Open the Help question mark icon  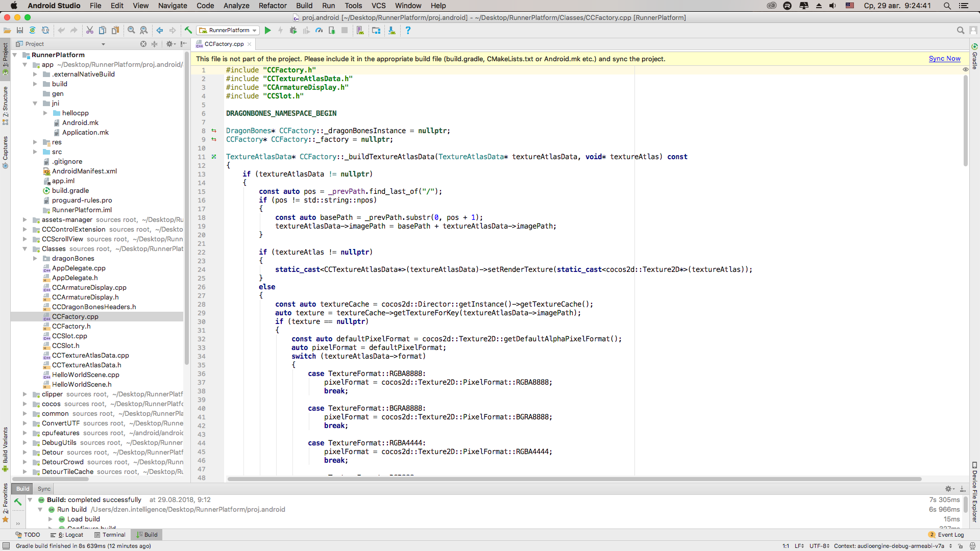pyautogui.click(x=408, y=31)
